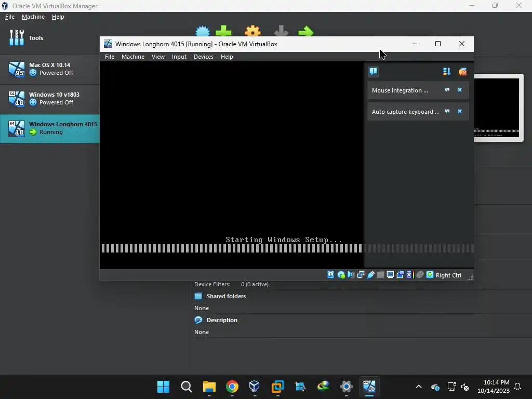The width and height of the screenshot is (532, 399).
Task: Expand the Mouse integration notification details
Action: tap(447, 90)
